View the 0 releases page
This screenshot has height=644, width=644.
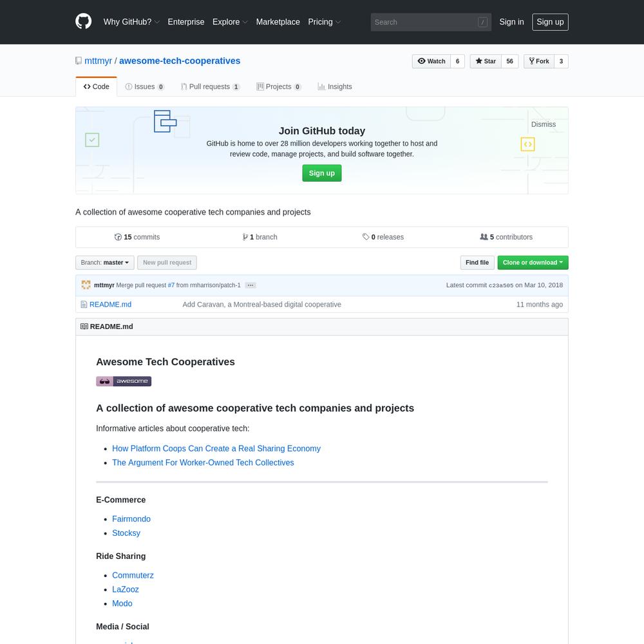(x=383, y=237)
